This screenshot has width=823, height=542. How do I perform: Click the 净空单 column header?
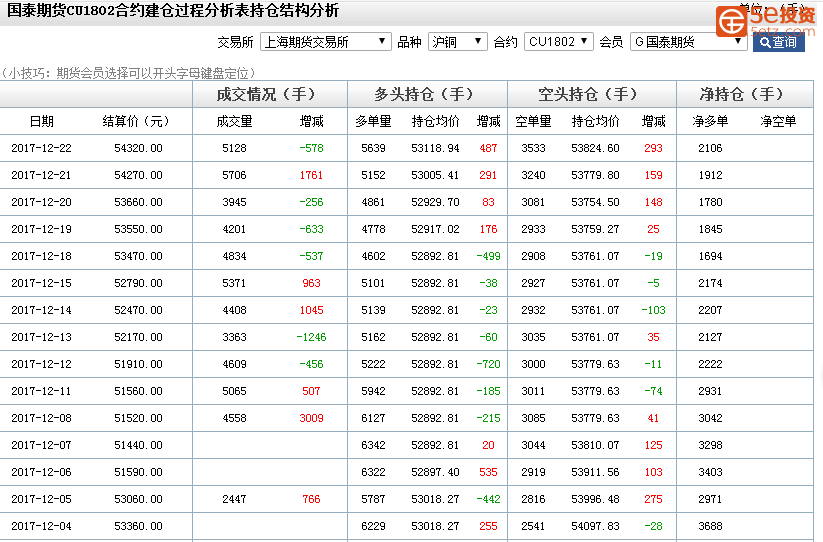pyautogui.click(x=778, y=122)
